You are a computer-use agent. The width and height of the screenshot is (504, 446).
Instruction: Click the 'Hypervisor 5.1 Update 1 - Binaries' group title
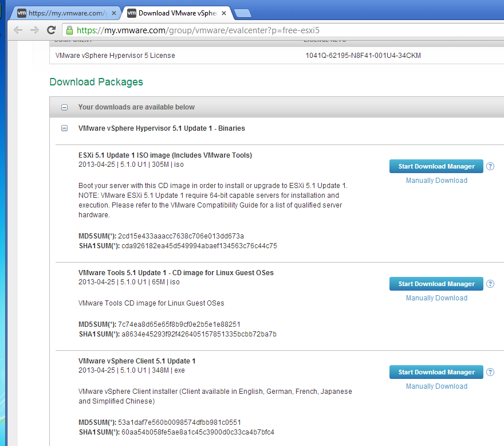pos(162,128)
